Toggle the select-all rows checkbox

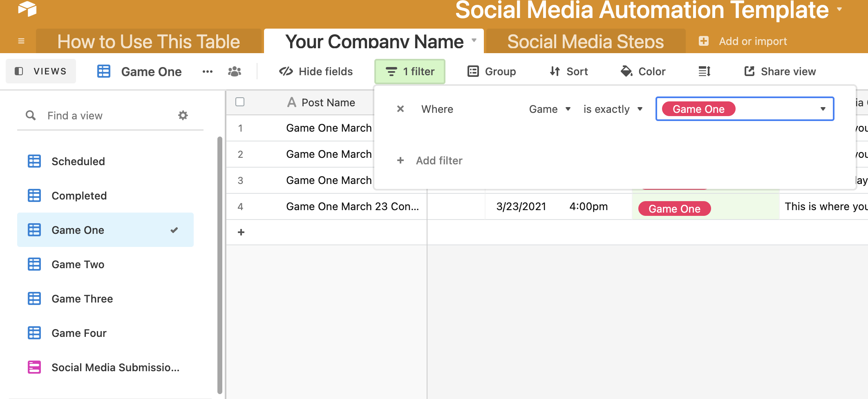(x=240, y=102)
